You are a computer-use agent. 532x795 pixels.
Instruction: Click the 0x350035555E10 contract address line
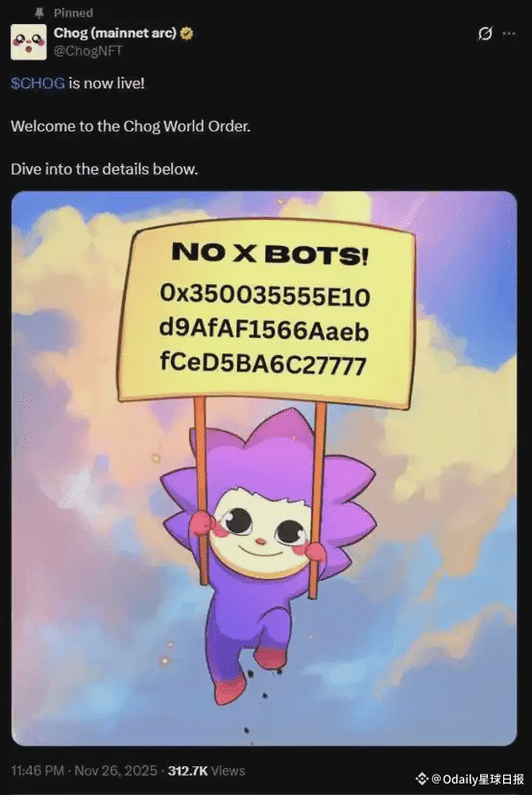[265, 295]
